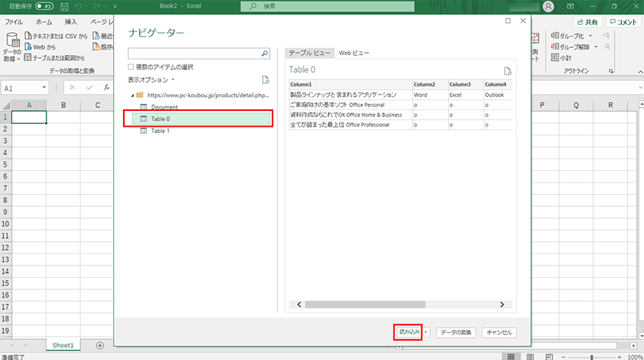
Task: Select Table 1 in the Navigator tree
Action: [160, 131]
